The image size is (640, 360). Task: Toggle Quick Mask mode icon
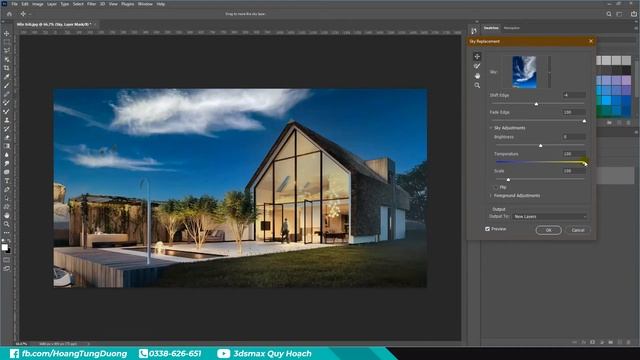point(7,260)
